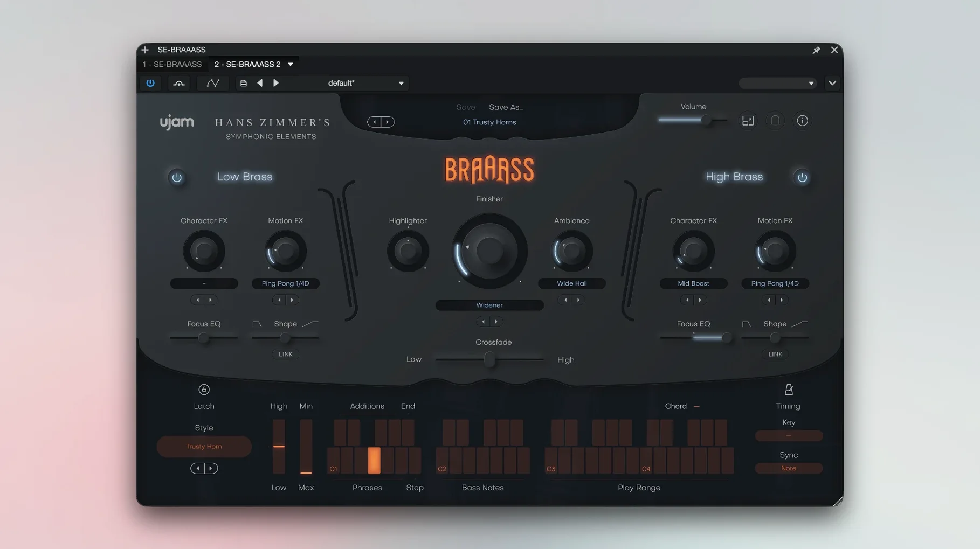The width and height of the screenshot is (980, 549).
Task: Click the C2 bass note key
Action: (x=442, y=461)
